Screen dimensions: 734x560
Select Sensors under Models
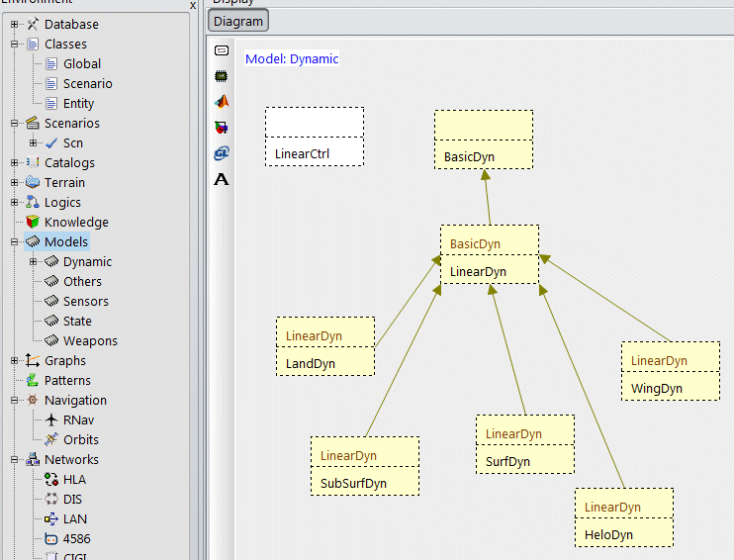85,302
